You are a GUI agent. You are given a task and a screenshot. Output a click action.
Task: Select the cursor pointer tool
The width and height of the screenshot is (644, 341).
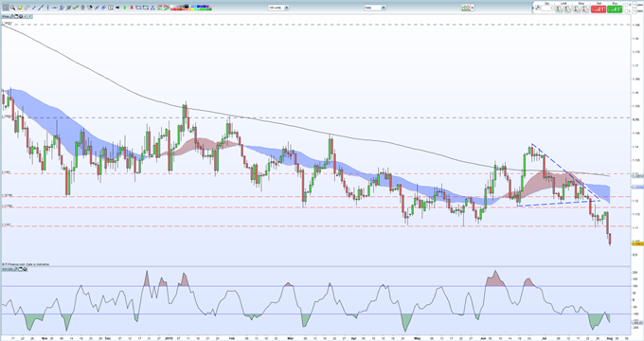point(6,8)
